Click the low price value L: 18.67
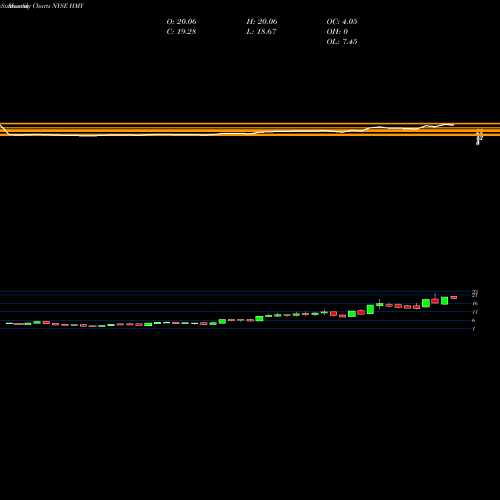 pyautogui.click(x=261, y=32)
